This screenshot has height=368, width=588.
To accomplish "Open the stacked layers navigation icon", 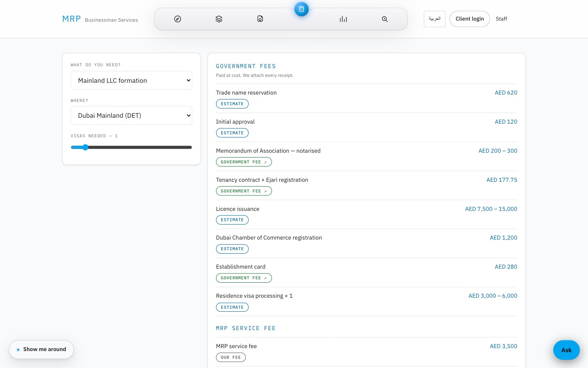I will [x=219, y=19].
